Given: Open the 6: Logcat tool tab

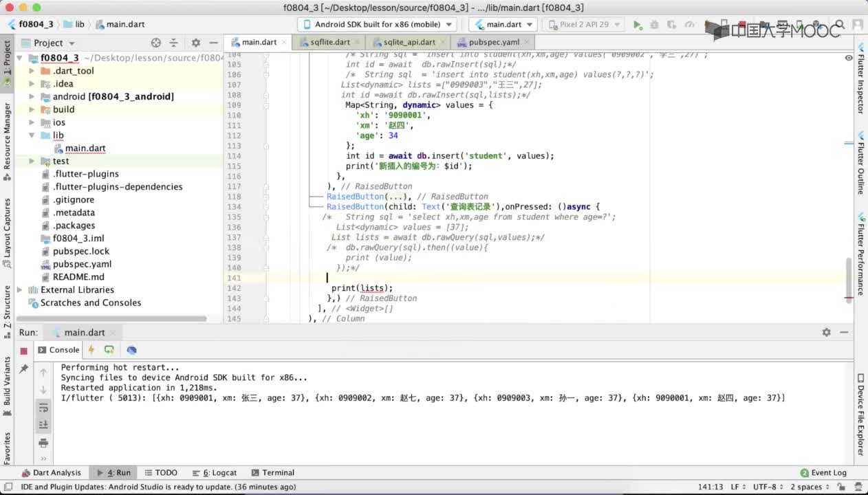Looking at the screenshot, I should (x=214, y=472).
